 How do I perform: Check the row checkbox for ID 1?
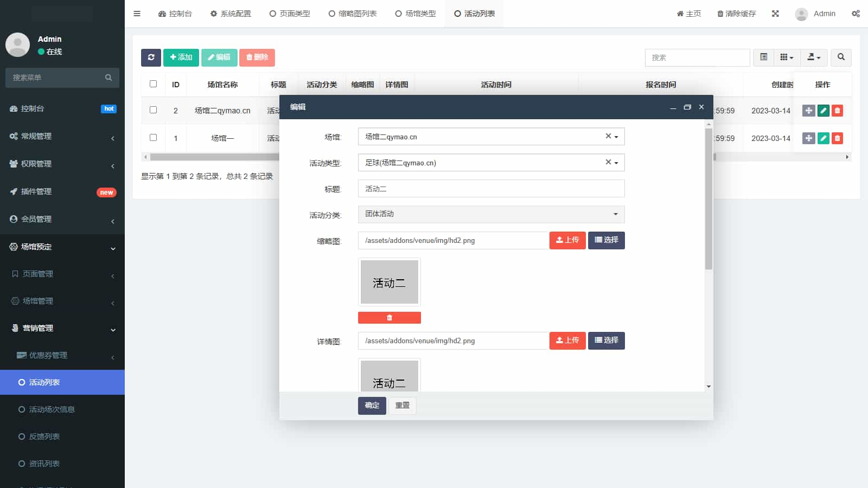click(x=152, y=138)
